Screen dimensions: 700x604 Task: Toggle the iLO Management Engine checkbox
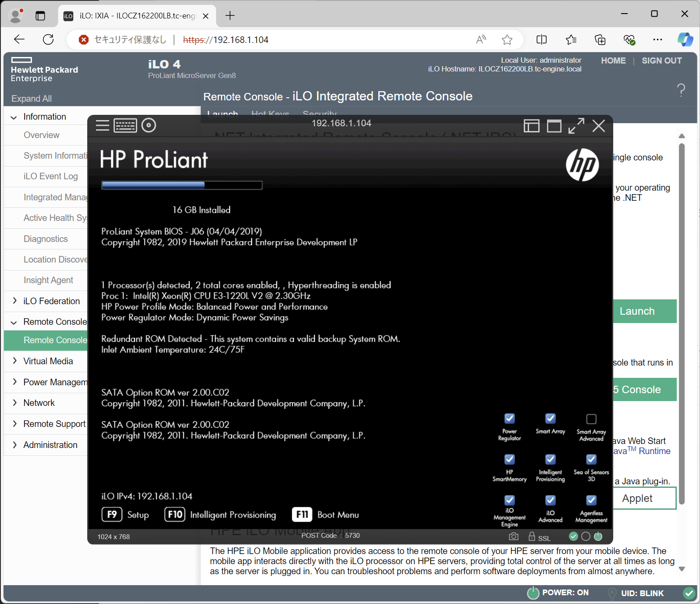coord(509,500)
